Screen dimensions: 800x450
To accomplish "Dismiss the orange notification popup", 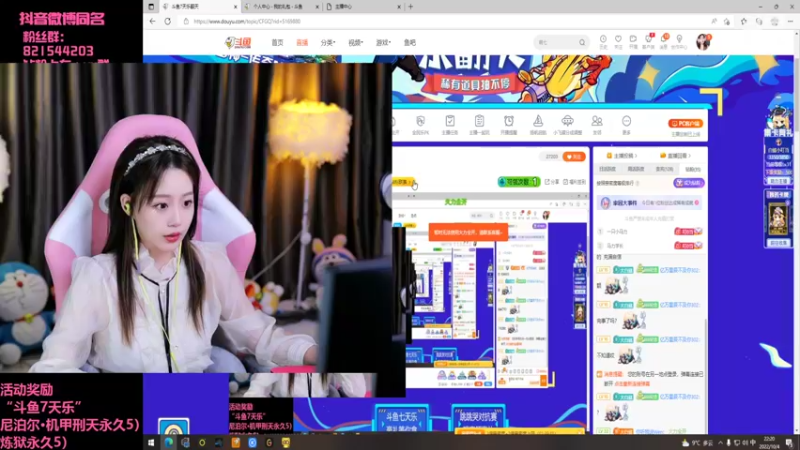I will (x=468, y=232).
